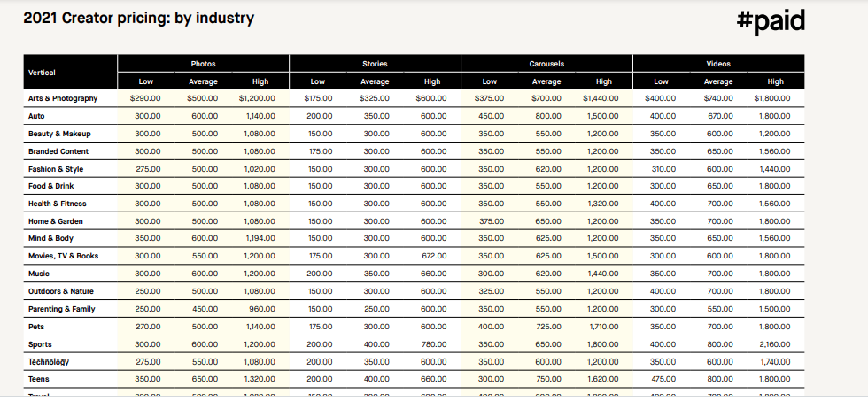Click the Carousels column group header
868x401 pixels.
pos(546,64)
